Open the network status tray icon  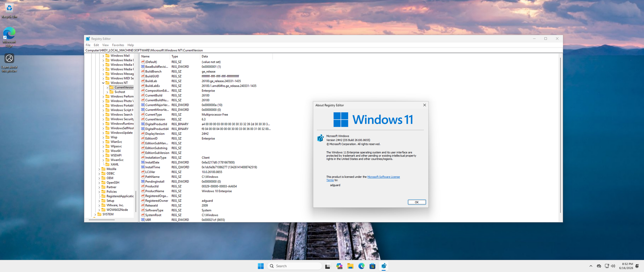coord(607,266)
